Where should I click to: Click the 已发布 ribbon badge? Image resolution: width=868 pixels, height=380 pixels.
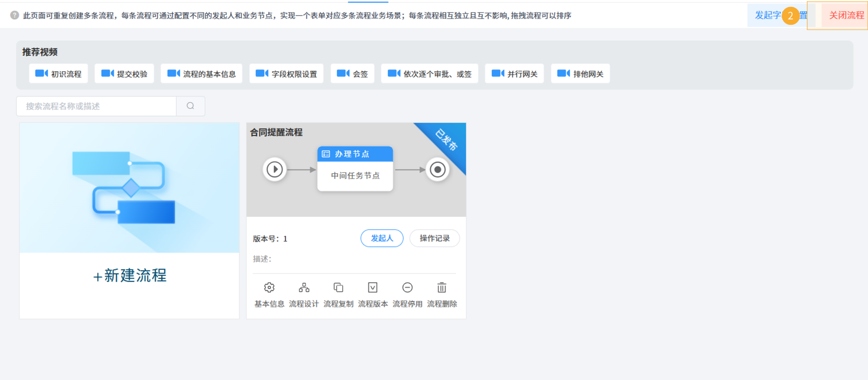(x=447, y=140)
